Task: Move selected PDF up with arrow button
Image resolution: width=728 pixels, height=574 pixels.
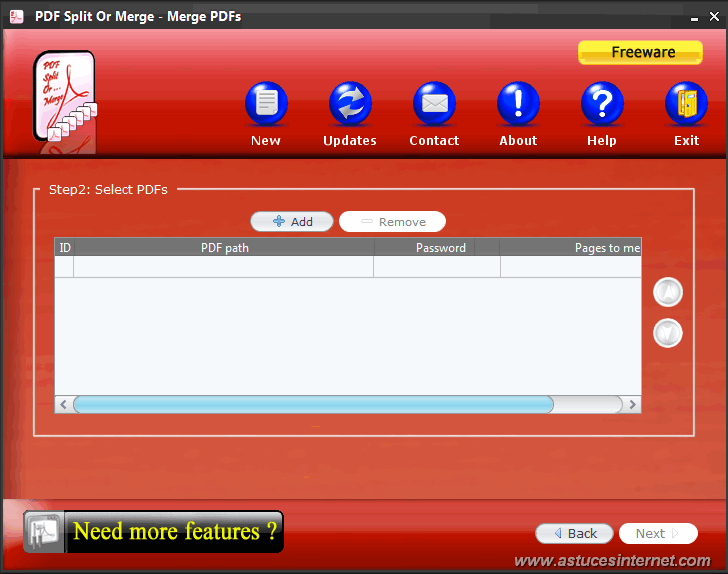Action: 668,292
